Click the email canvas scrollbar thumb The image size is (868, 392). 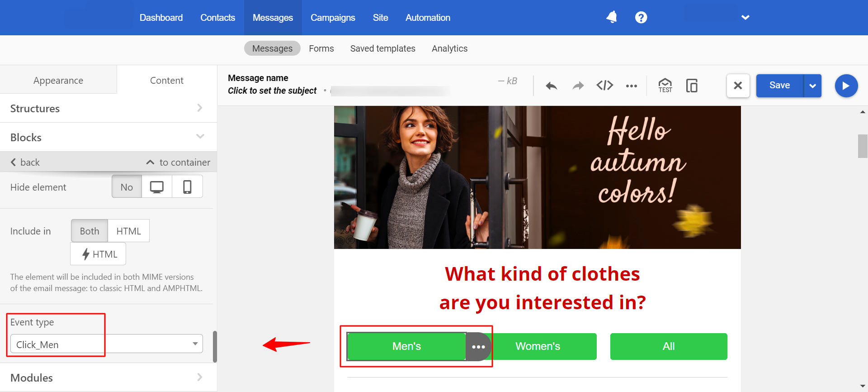[x=863, y=146]
